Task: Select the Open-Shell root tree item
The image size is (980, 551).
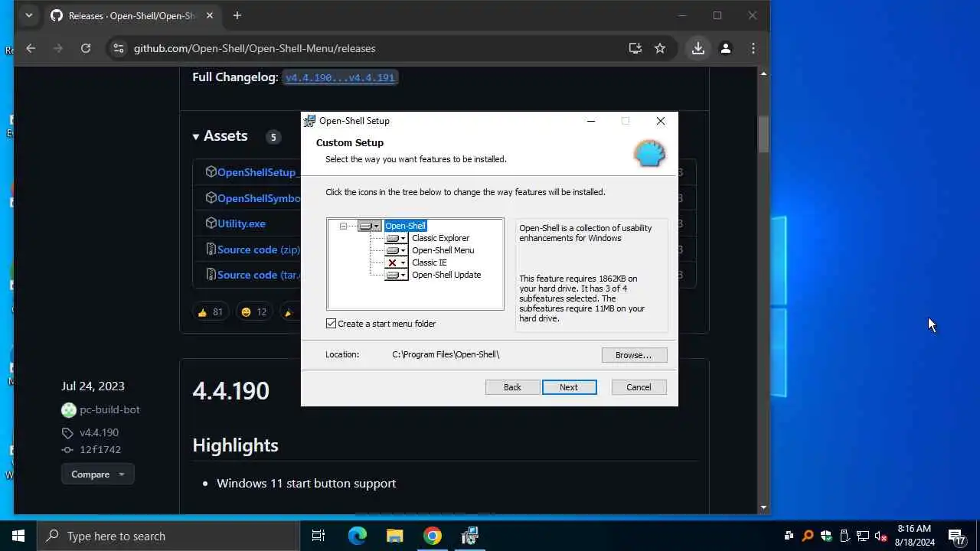Action: coord(405,226)
